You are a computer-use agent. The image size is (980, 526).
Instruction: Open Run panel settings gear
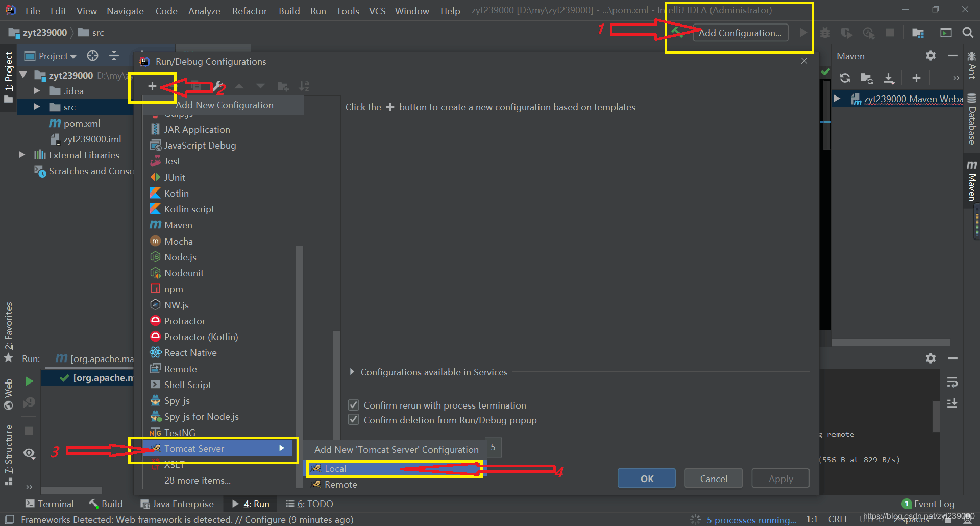point(930,358)
